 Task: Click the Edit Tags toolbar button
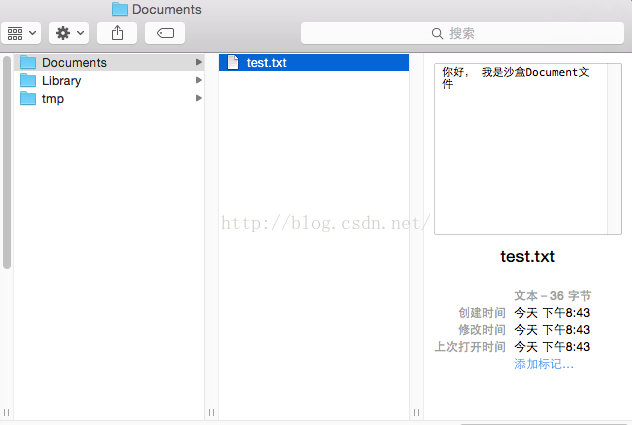click(x=165, y=33)
